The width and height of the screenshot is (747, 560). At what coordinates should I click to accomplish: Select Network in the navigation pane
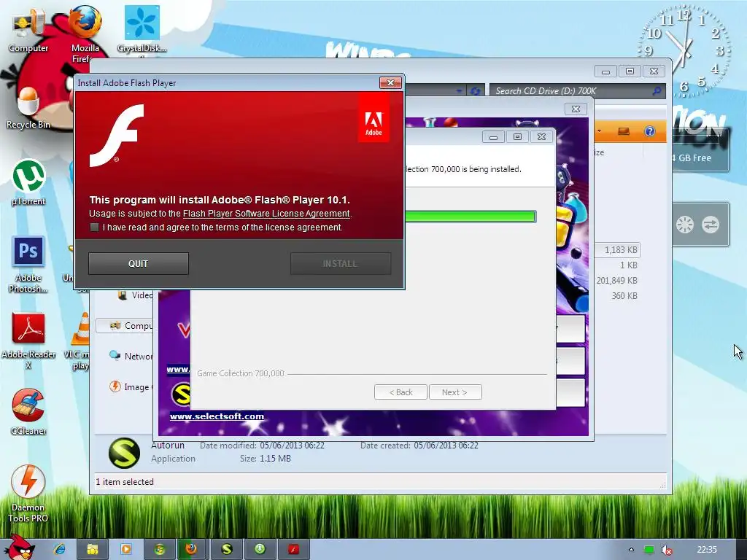tap(131, 356)
